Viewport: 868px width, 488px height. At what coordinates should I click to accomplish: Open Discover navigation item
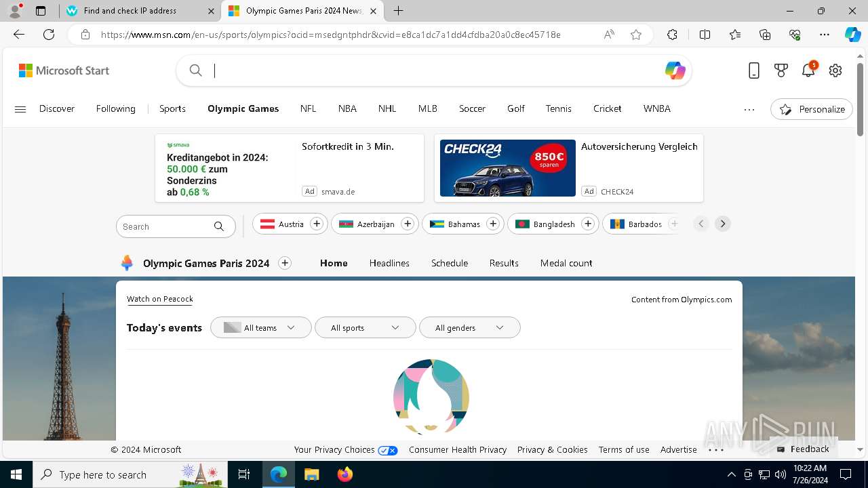tap(57, 108)
